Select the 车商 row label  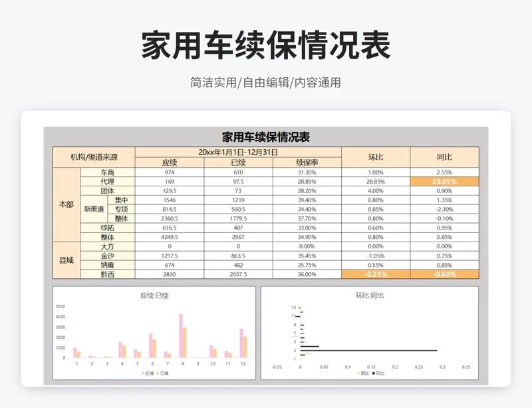(107, 172)
